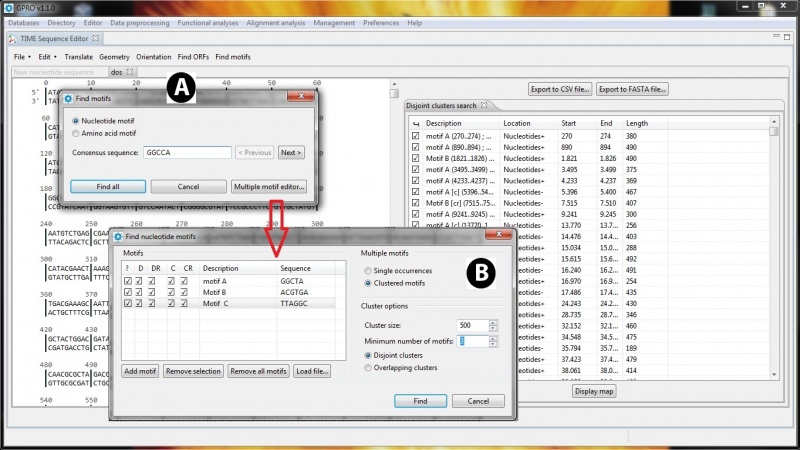Click the Consensus sequence input field
Screen dimensions: 800x450
188,152
